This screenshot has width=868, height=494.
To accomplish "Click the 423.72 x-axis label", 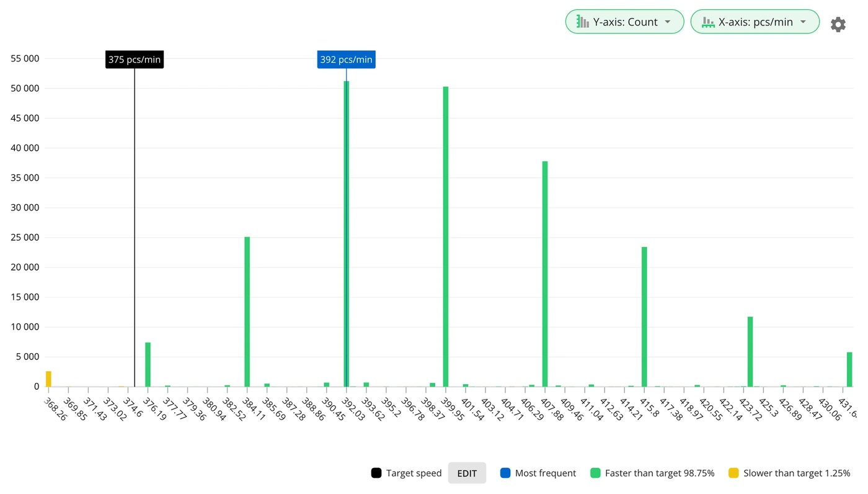I will 751,409.
